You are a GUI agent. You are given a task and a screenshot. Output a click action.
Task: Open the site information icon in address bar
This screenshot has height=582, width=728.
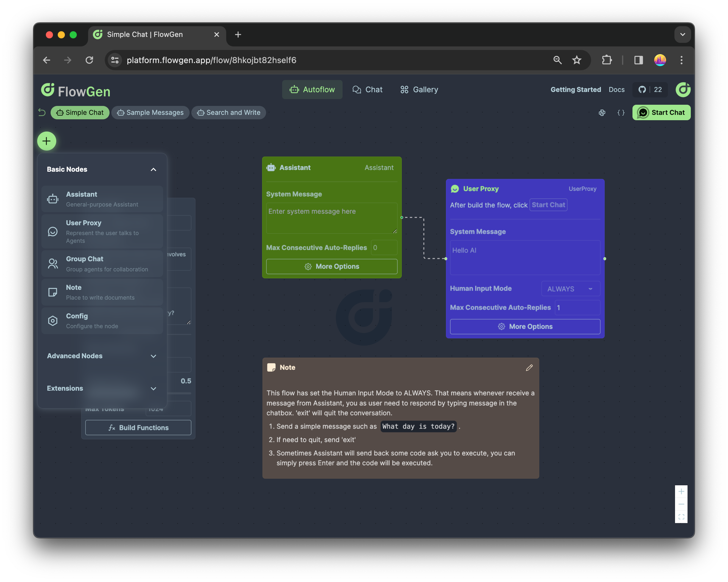[x=115, y=60]
